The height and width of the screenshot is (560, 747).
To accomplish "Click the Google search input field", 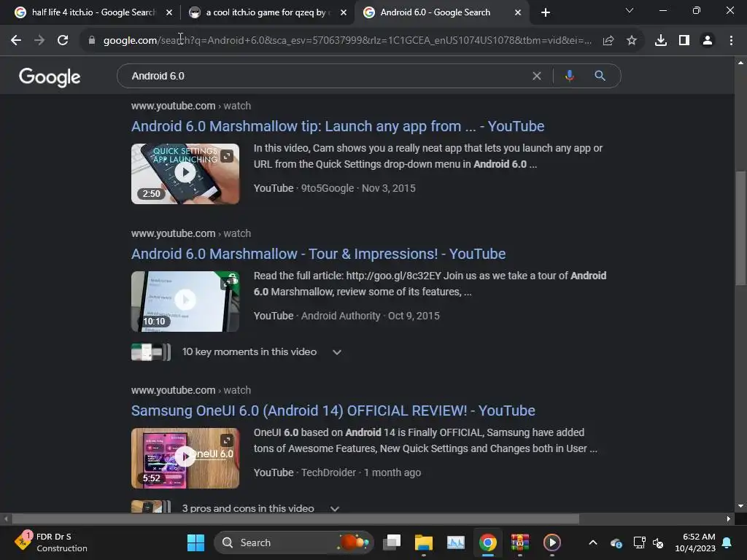I will point(329,76).
